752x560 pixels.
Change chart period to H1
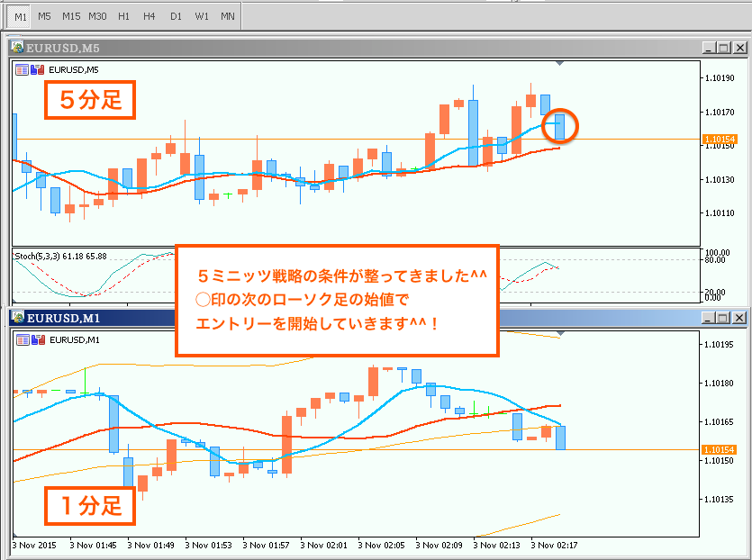pyautogui.click(x=123, y=16)
